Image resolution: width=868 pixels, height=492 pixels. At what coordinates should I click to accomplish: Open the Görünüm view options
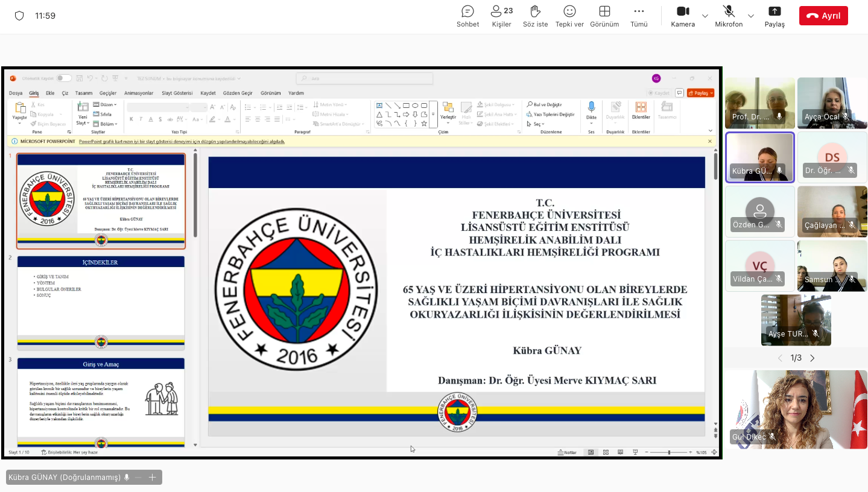coord(604,16)
